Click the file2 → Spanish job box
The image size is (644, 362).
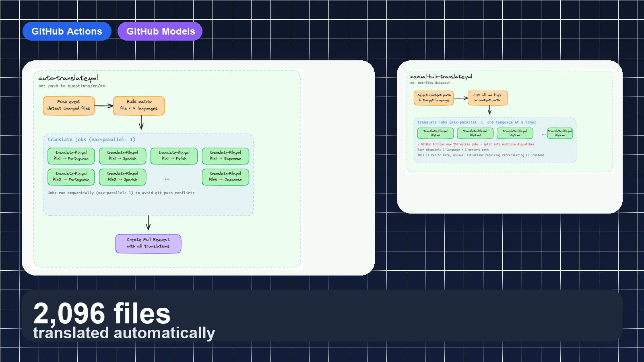pyautogui.click(x=122, y=177)
